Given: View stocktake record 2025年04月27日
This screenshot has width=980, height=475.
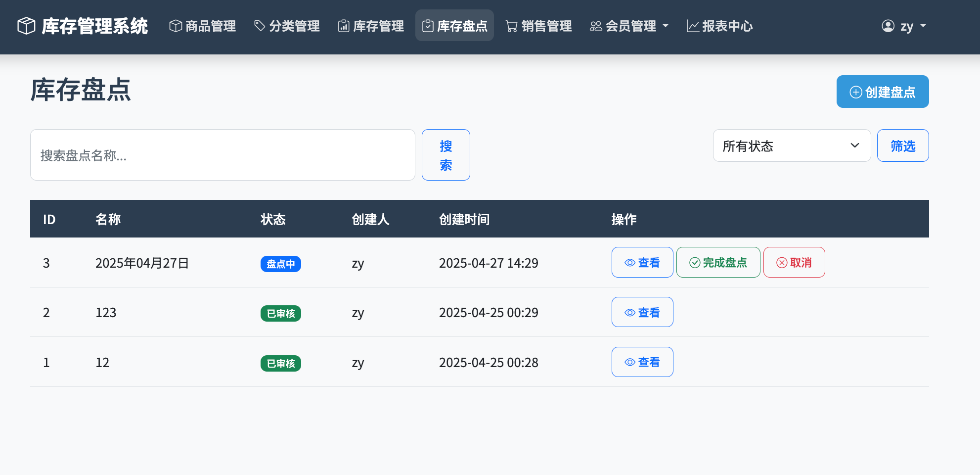Looking at the screenshot, I should [642, 262].
